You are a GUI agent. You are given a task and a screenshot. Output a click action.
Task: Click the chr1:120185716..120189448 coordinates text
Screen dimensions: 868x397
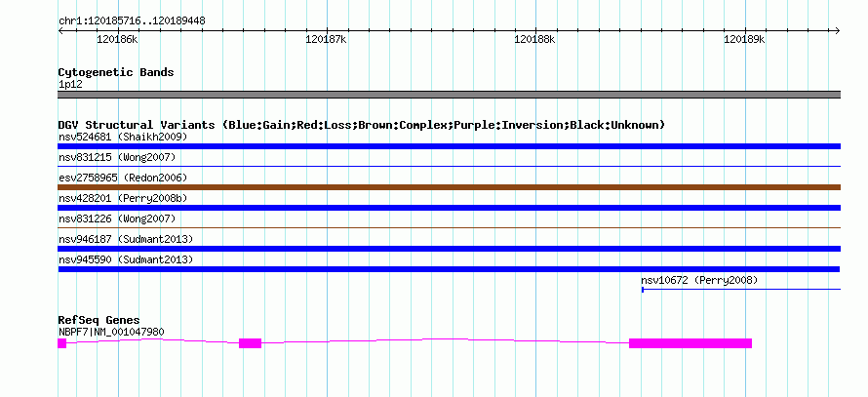[x=132, y=21]
